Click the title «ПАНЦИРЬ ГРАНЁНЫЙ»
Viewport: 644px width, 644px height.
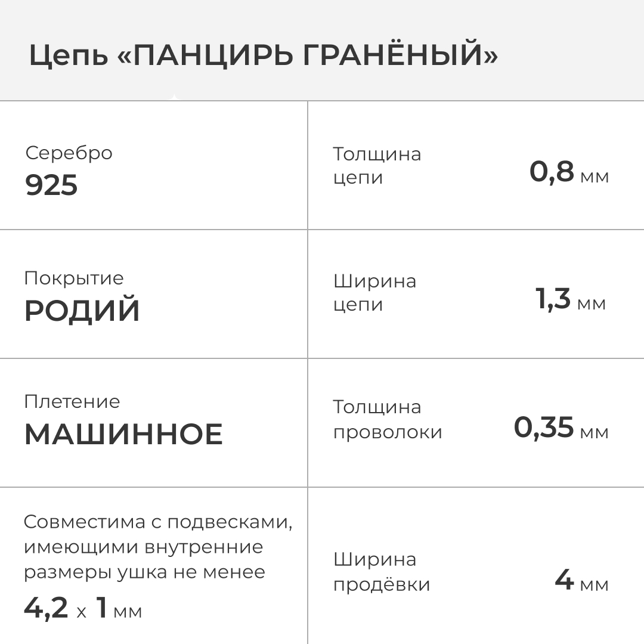coord(263,57)
